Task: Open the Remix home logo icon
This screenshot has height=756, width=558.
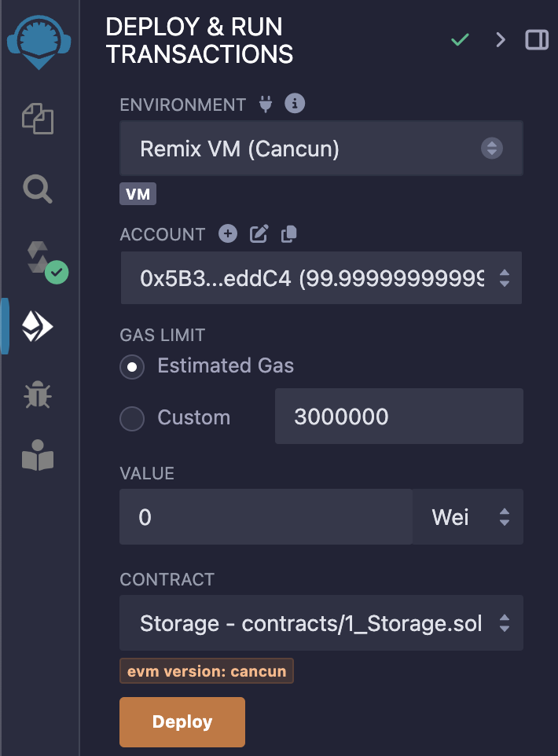Action: click(39, 42)
